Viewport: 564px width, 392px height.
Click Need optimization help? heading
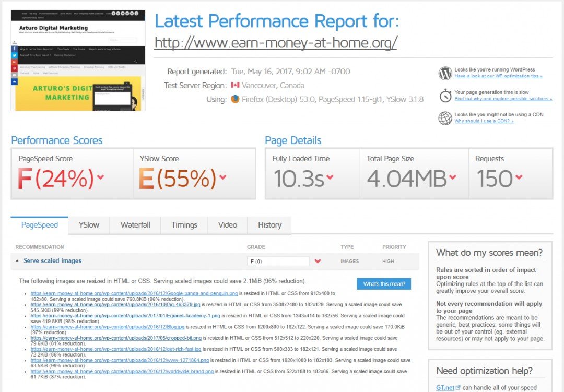(x=484, y=371)
